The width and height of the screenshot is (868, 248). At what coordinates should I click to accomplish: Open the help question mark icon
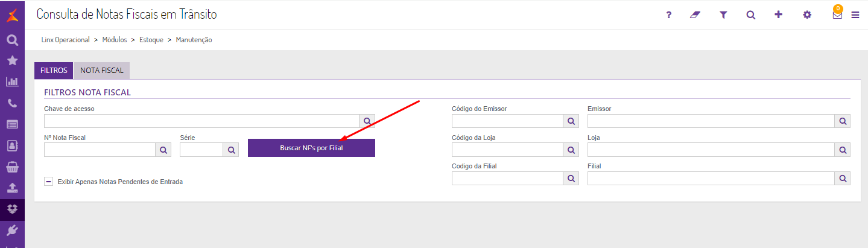coord(668,15)
